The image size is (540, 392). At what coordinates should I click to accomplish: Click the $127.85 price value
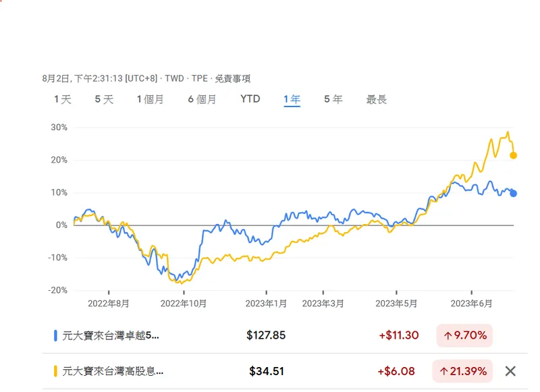[266, 335]
